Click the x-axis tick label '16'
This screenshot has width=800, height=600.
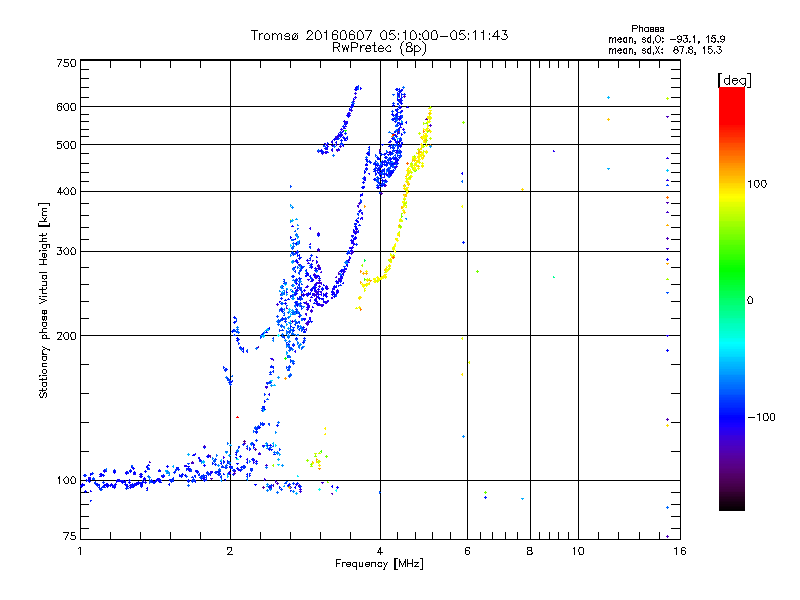coord(680,551)
